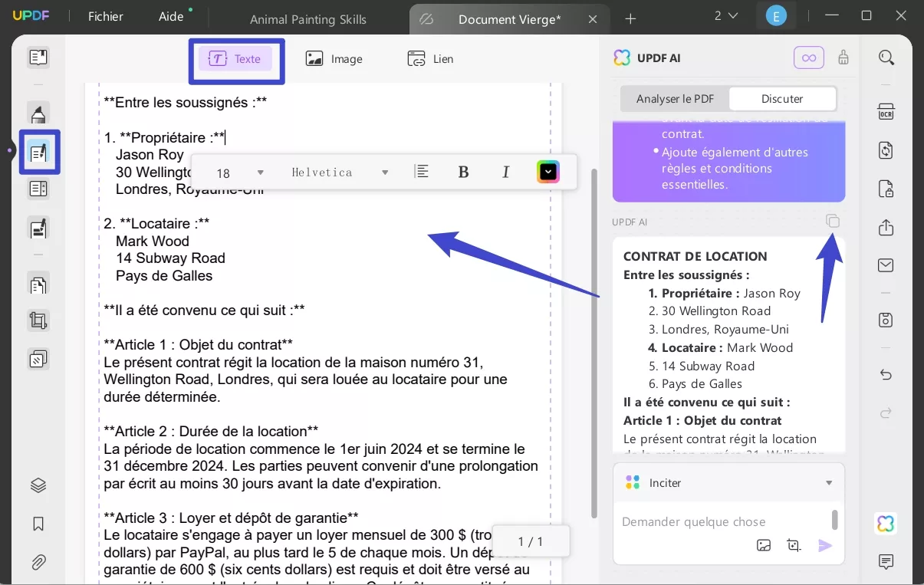The height and width of the screenshot is (585, 924).
Task: Open the Fichier menu
Action: 104,16
